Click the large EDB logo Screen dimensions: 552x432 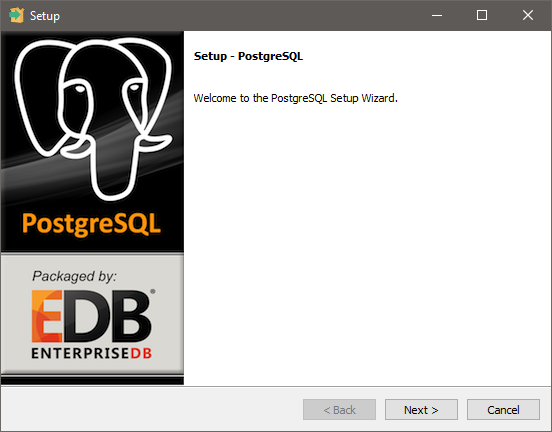tap(92, 316)
